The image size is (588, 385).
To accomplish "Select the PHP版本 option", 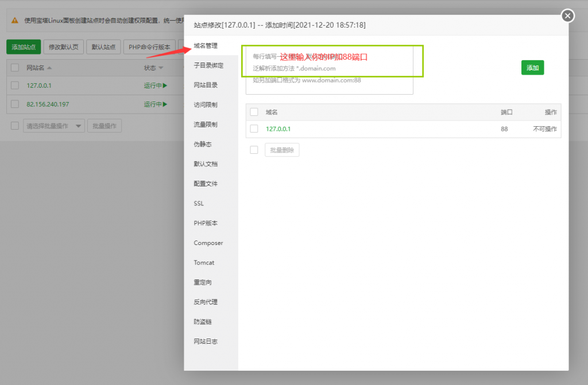I will (x=204, y=223).
